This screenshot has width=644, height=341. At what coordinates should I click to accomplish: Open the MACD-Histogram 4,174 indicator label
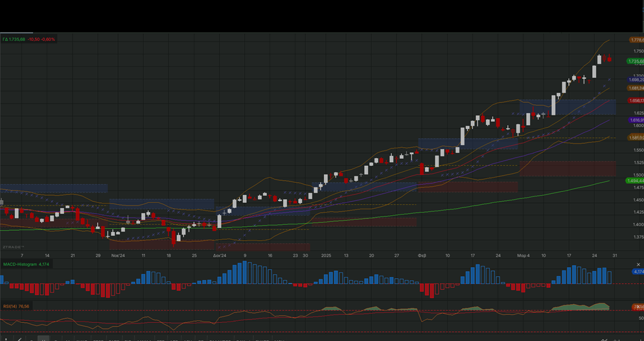26,264
